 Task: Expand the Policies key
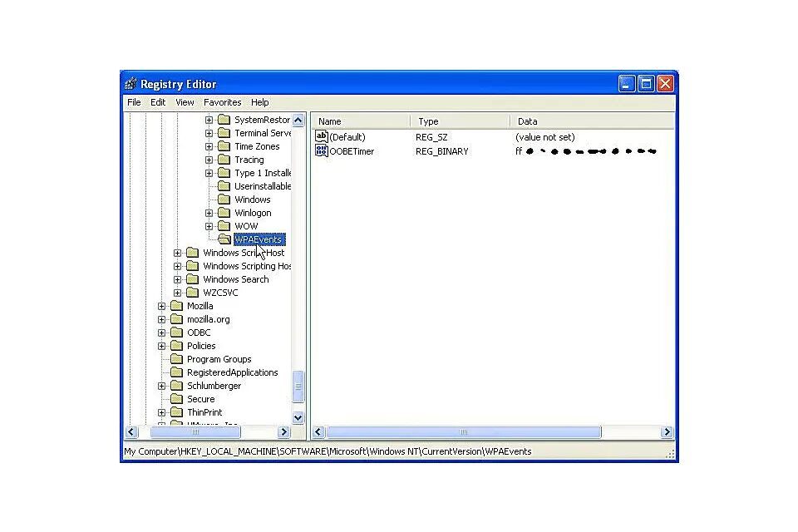click(x=161, y=346)
